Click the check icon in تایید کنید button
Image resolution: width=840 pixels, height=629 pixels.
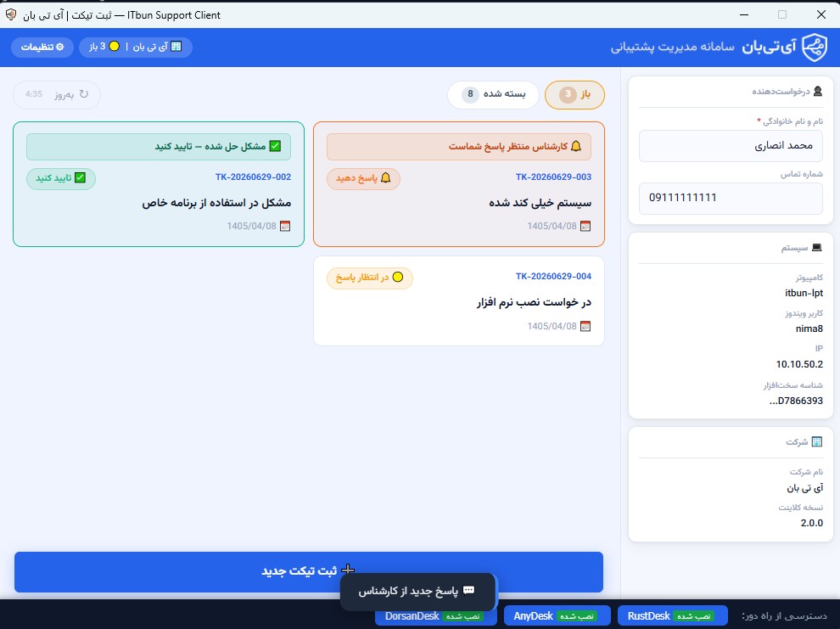(80, 178)
